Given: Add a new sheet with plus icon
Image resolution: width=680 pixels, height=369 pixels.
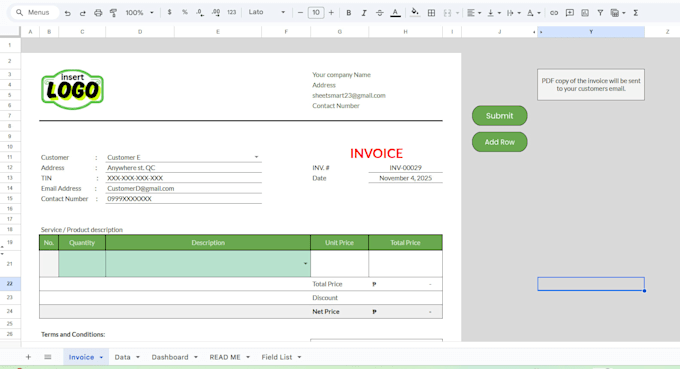Looking at the screenshot, I should [28, 357].
